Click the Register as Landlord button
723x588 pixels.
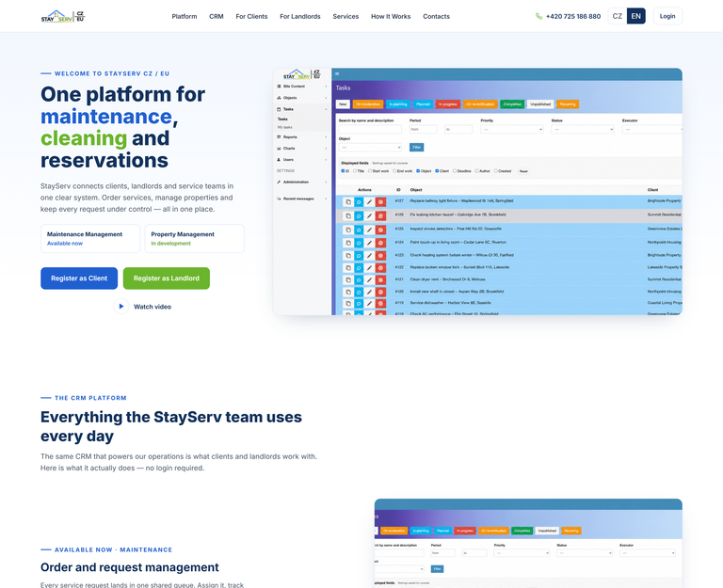167,278
